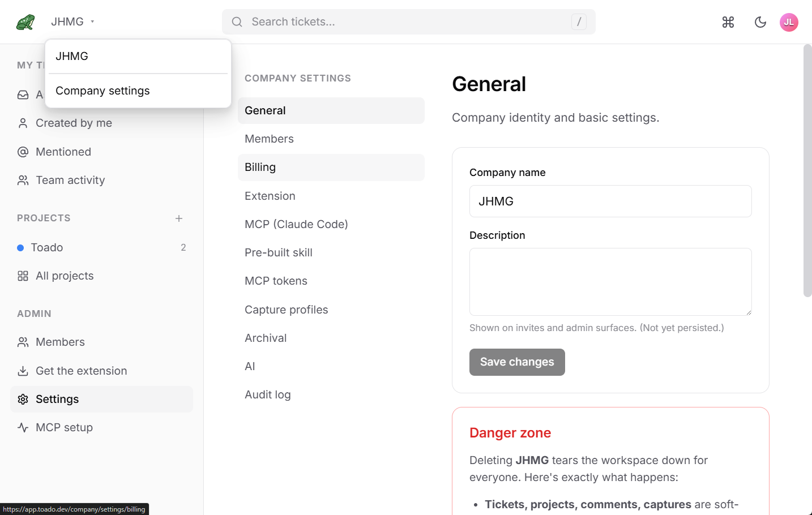The image size is (812, 515).
Task: Click the person icon beside Created by me
Action: [x=23, y=123]
